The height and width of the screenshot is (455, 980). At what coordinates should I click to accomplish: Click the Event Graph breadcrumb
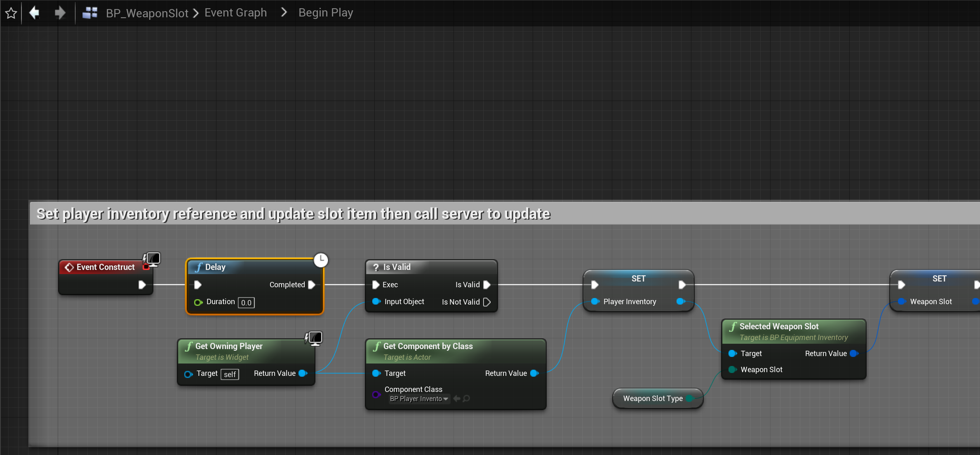click(x=235, y=13)
